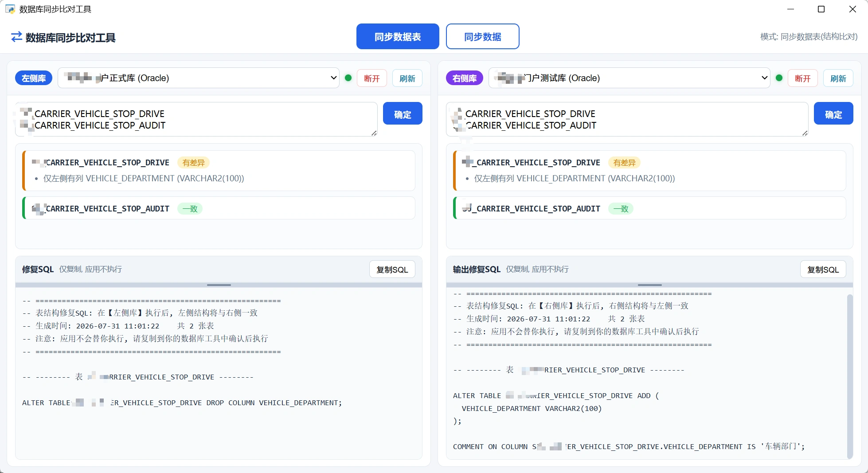This screenshot has height=473, width=868.
Task: Click the DROP COLUMN statement in left SQL
Action: coord(182,403)
